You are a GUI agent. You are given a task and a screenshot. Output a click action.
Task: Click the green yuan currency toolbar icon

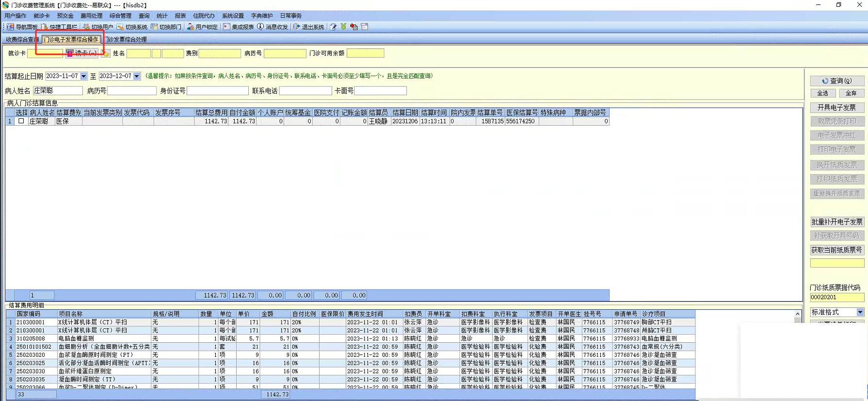pyautogui.click(x=343, y=27)
